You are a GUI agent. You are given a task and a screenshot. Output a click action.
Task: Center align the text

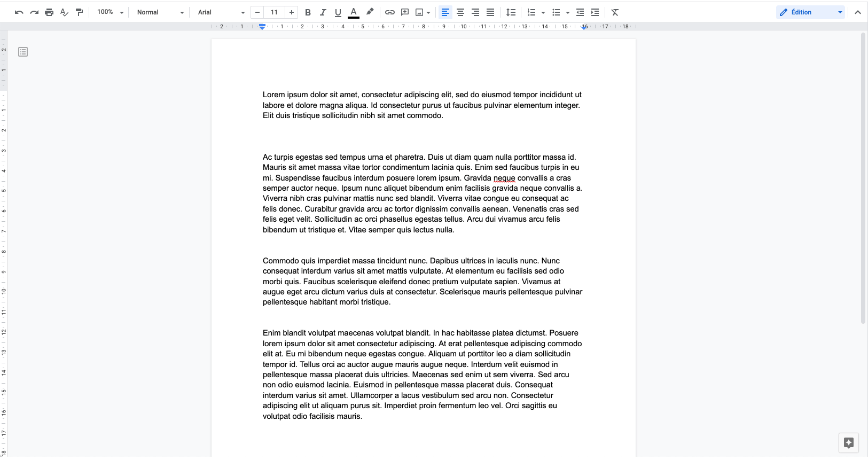tap(460, 12)
